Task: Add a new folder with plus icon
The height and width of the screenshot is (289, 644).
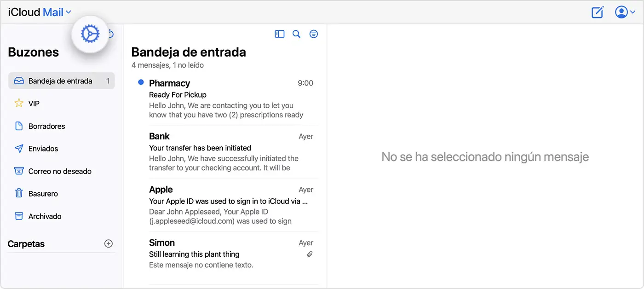Action: pos(109,244)
